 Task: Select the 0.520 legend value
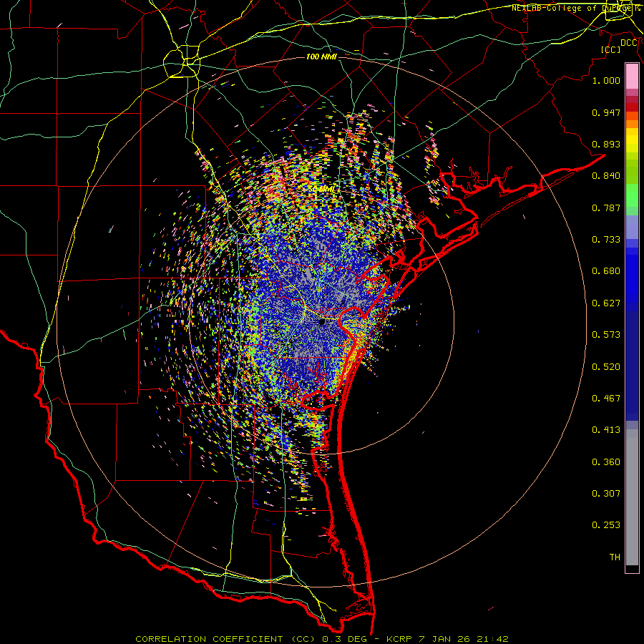click(606, 367)
